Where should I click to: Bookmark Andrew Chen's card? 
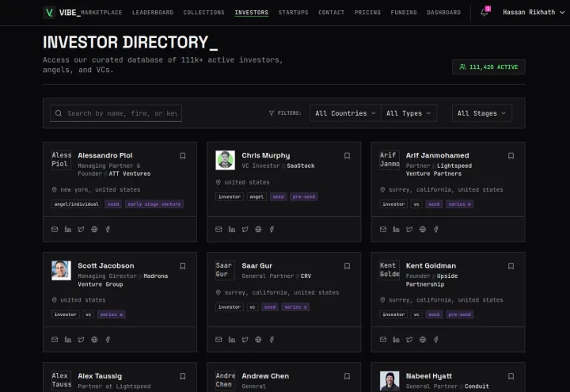pos(348,376)
